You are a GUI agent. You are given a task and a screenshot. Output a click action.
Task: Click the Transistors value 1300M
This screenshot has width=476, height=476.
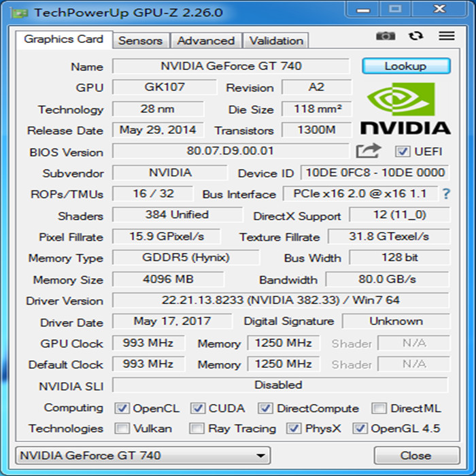click(317, 130)
